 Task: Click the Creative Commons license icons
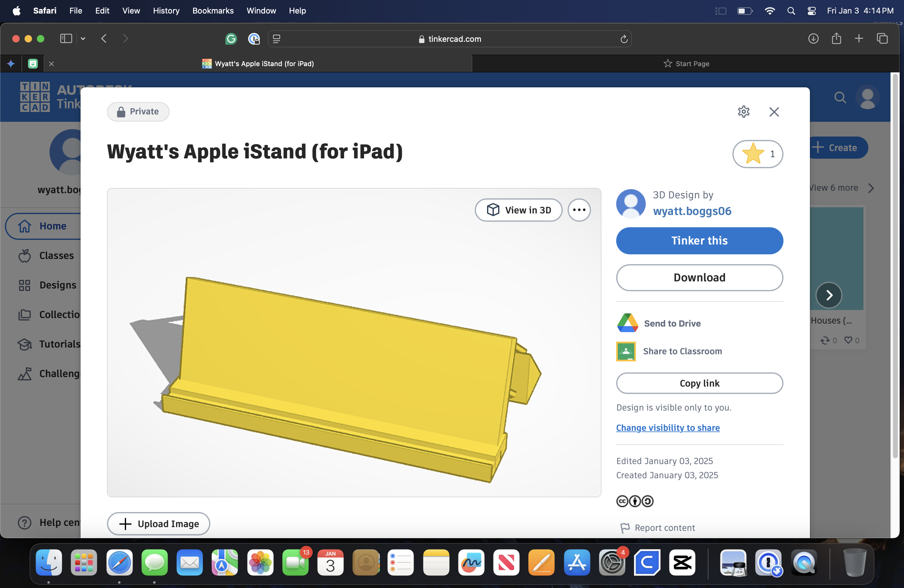click(634, 501)
